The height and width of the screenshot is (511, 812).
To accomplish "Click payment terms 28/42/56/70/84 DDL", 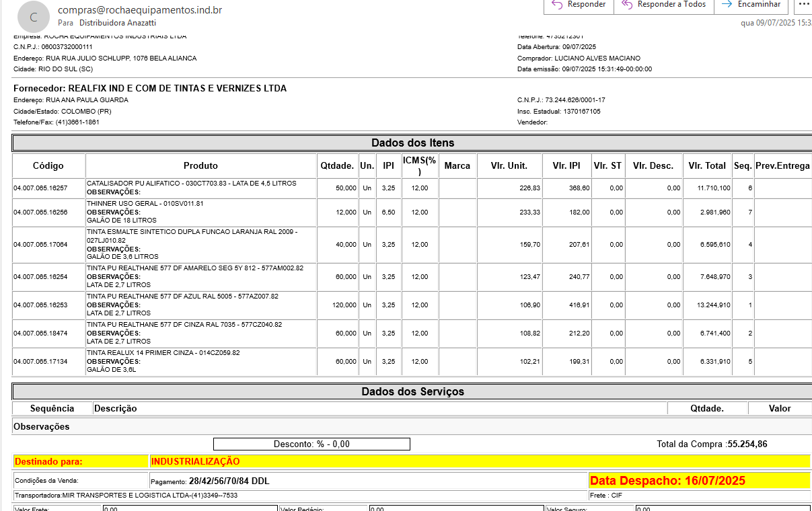I will coord(229,481).
